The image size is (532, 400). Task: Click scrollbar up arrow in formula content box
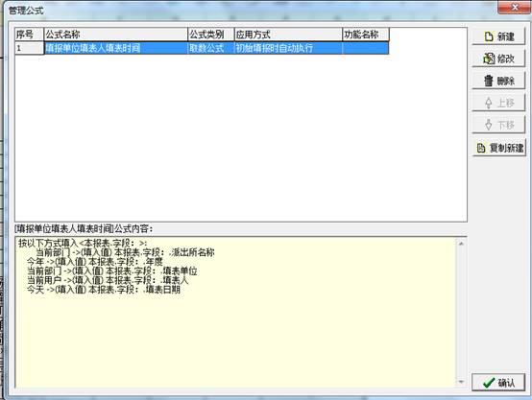tap(461, 244)
